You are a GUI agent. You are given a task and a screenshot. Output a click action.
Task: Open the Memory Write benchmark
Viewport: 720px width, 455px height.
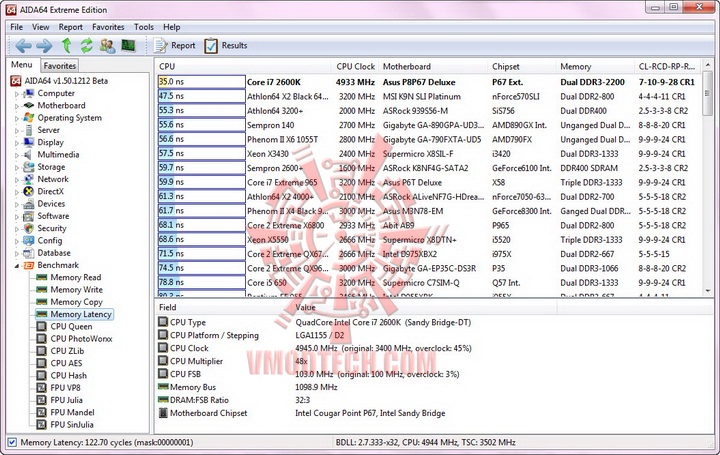pos(77,290)
